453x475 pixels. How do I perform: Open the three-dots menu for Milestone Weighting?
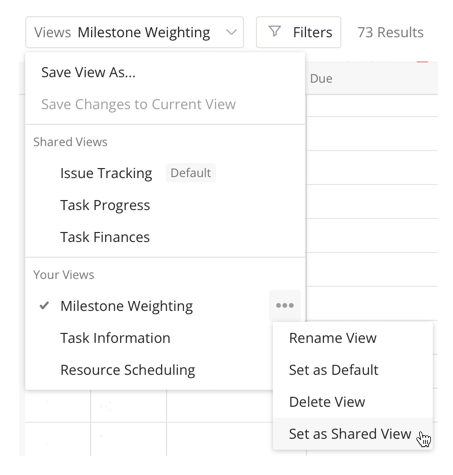(x=285, y=305)
